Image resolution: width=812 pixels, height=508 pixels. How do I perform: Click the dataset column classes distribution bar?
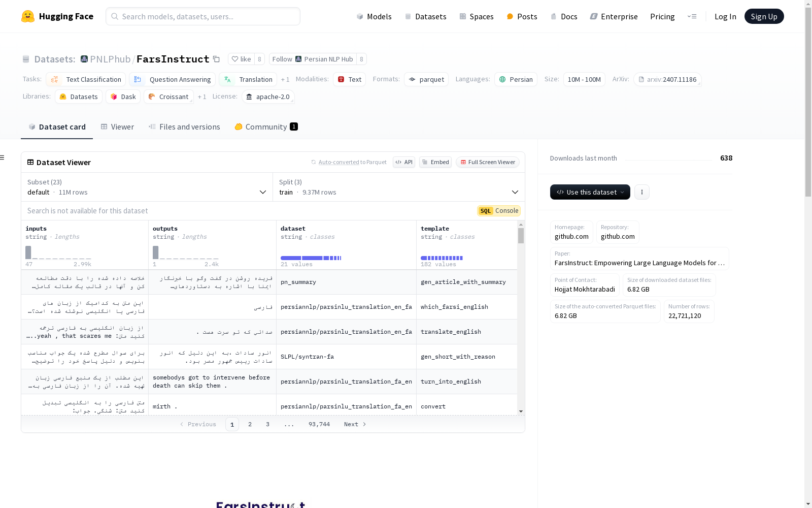tap(311, 258)
